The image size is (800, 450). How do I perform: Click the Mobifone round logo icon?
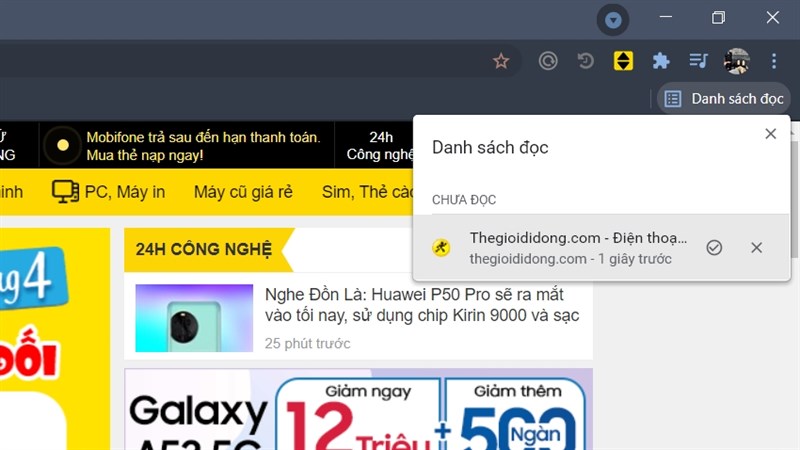[62, 145]
